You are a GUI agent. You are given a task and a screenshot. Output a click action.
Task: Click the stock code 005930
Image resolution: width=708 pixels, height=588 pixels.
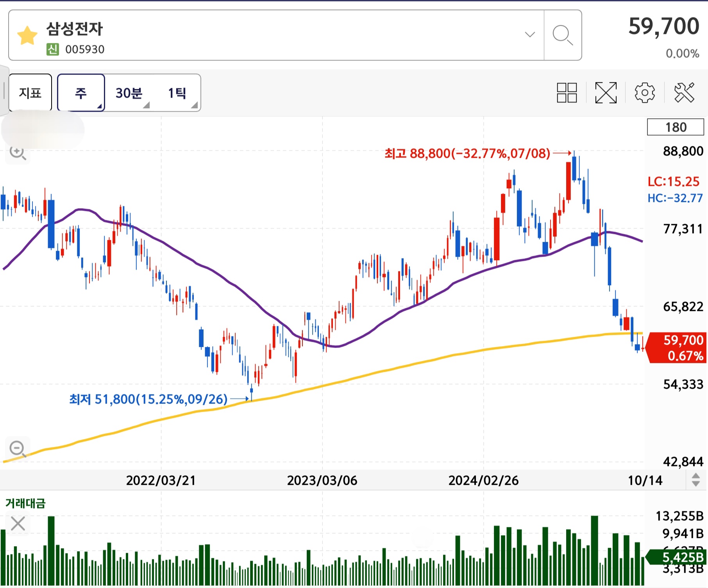coord(85,50)
